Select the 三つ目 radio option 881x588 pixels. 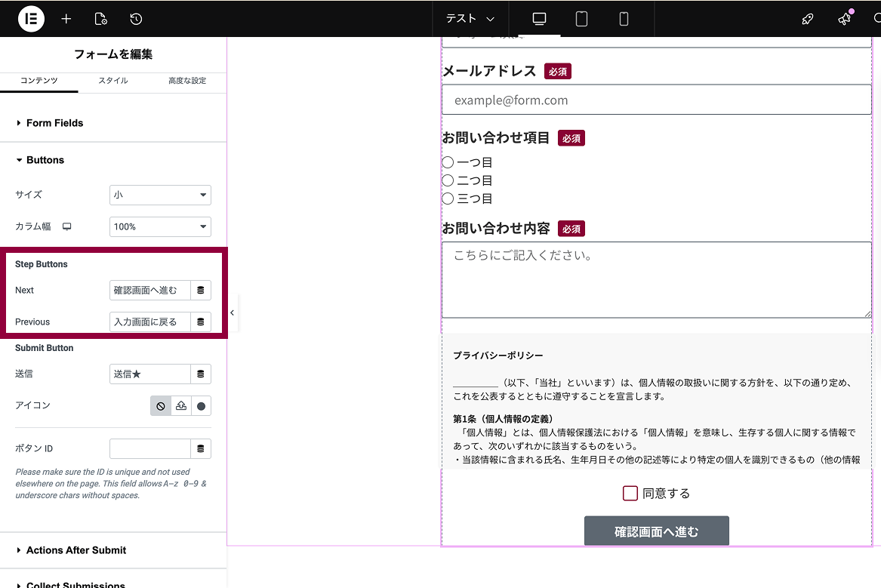pyautogui.click(x=448, y=198)
